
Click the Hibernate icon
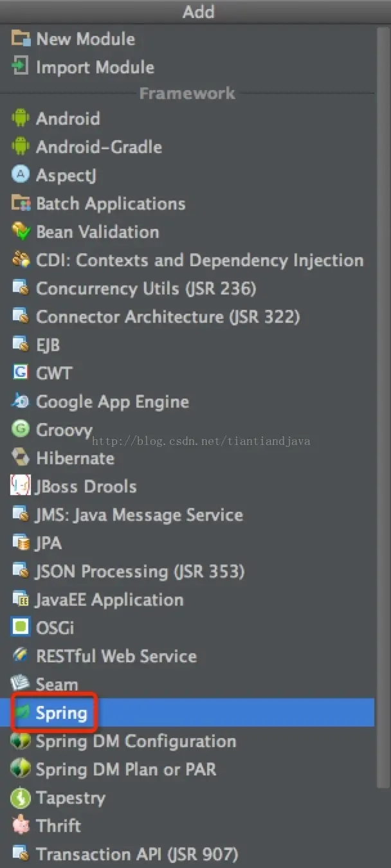tap(21, 458)
